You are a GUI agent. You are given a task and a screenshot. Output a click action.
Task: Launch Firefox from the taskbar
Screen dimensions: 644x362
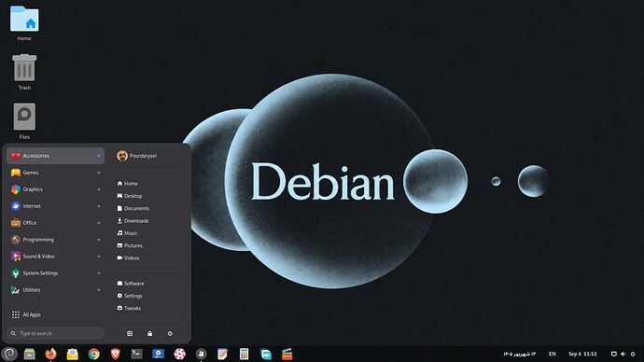(51, 354)
